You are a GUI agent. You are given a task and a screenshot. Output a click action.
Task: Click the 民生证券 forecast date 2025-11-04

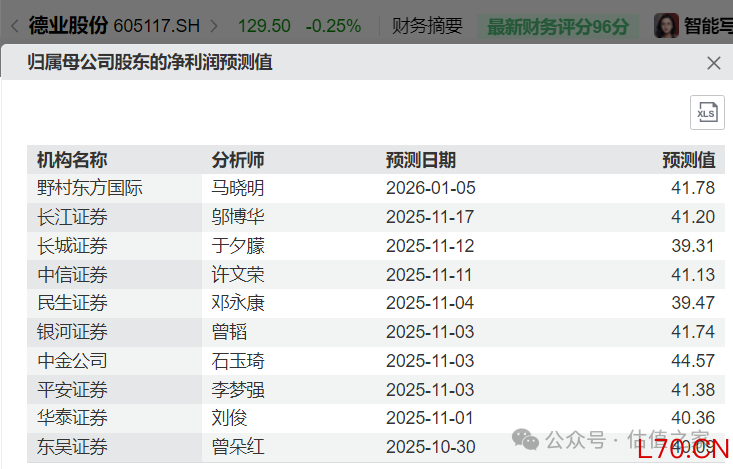click(x=430, y=303)
